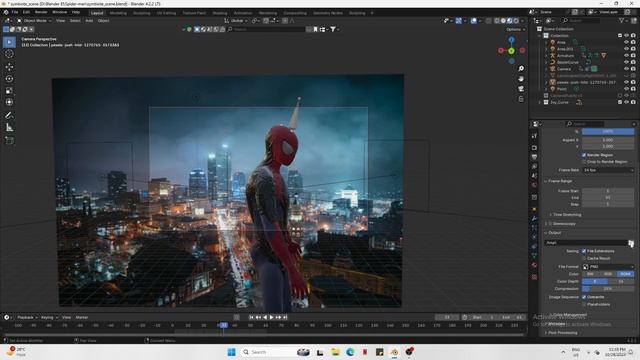Image resolution: width=640 pixels, height=360 pixels.
Task: Open the View Layer properties tab
Action: 534,166
